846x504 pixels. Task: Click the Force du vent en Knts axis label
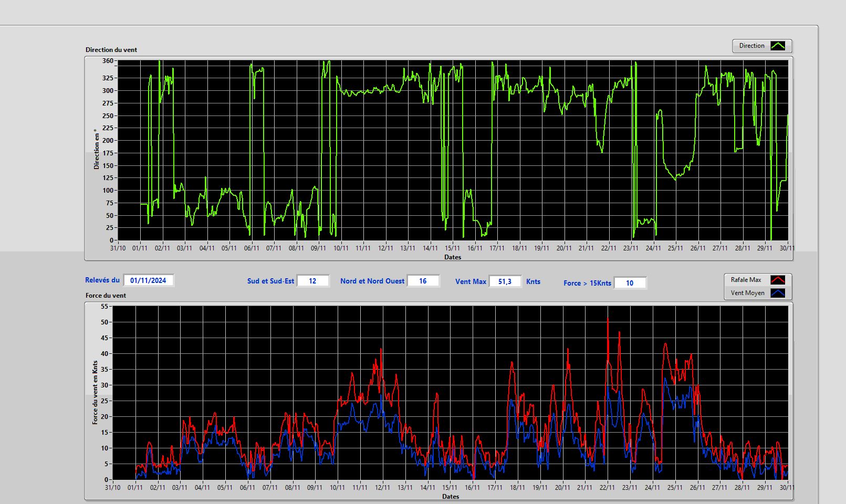pyautogui.click(x=95, y=392)
